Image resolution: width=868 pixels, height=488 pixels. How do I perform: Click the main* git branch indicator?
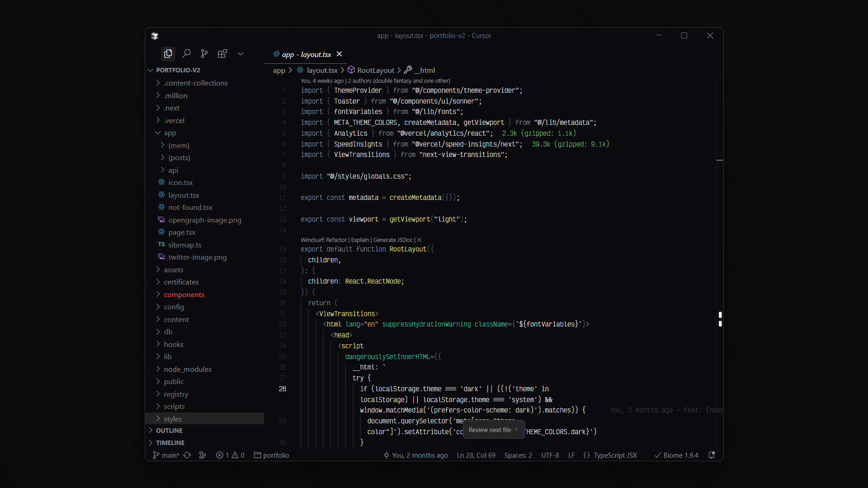tap(166, 455)
